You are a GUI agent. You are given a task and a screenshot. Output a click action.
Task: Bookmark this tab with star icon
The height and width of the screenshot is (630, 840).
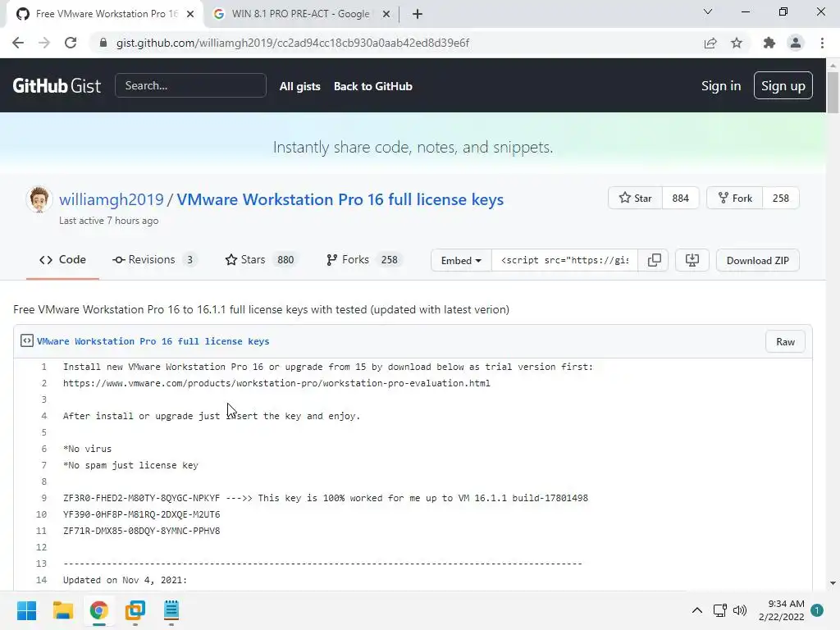tap(737, 43)
